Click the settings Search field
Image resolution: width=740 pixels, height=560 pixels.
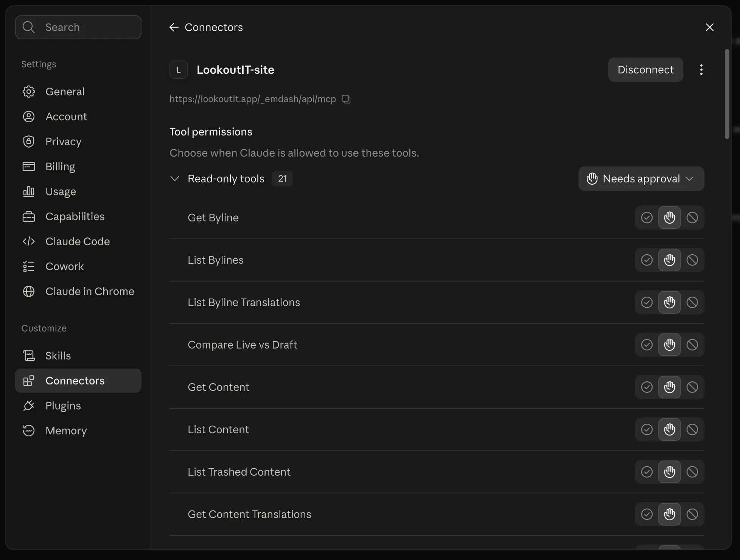pyautogui.click(x=78, y=27)
